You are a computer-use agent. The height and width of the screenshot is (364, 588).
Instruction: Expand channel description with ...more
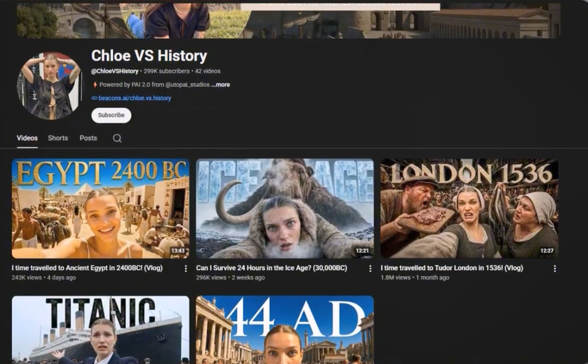point(220,85)
